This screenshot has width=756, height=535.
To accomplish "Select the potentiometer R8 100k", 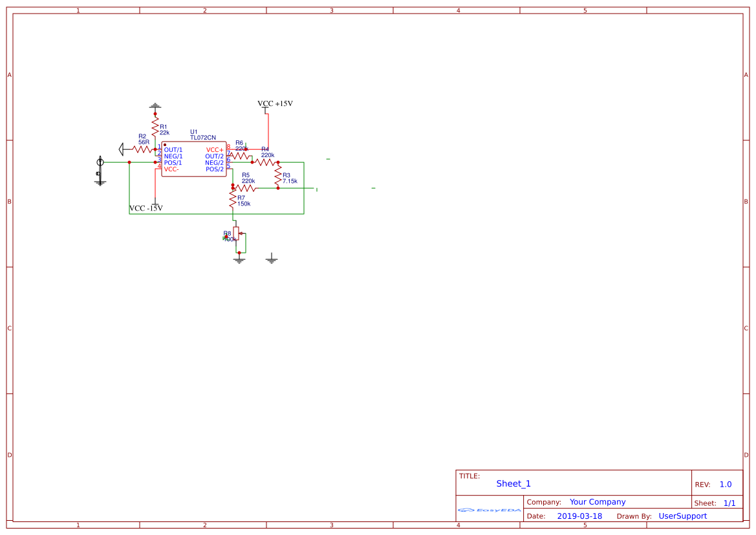I will coord(237,235).
